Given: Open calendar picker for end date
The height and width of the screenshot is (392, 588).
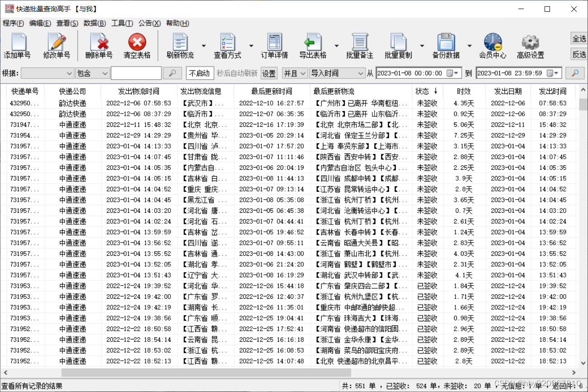Looking at the screenshot, I should [x=553, y=73].
